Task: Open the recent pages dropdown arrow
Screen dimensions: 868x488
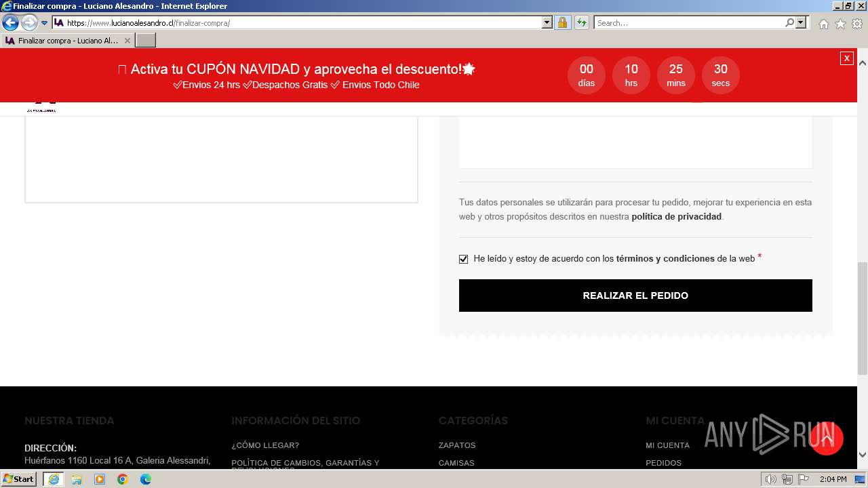Action: [x=45, y=23]
